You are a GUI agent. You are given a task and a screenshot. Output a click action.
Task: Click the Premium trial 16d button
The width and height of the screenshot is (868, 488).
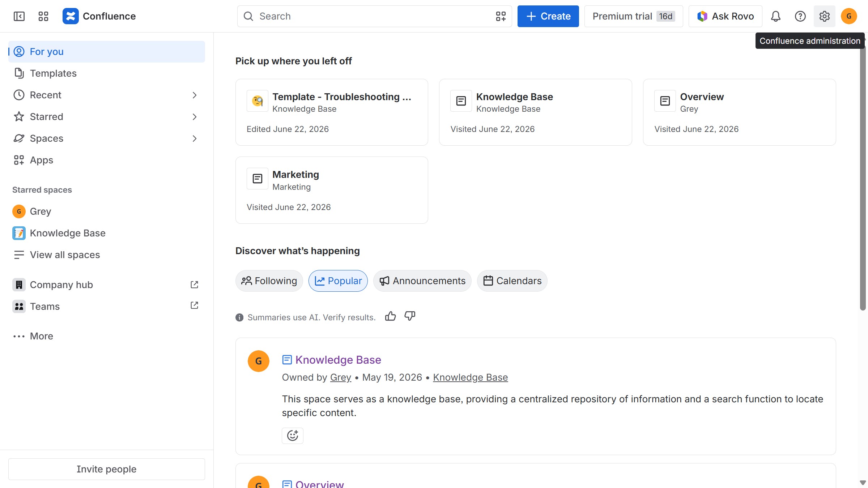pos(633,16)
